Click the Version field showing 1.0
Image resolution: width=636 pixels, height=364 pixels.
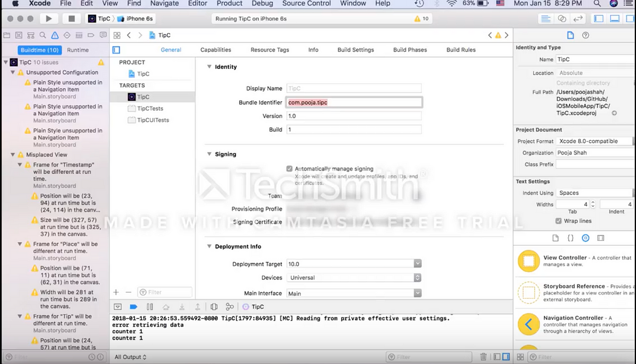pos(354,116)
